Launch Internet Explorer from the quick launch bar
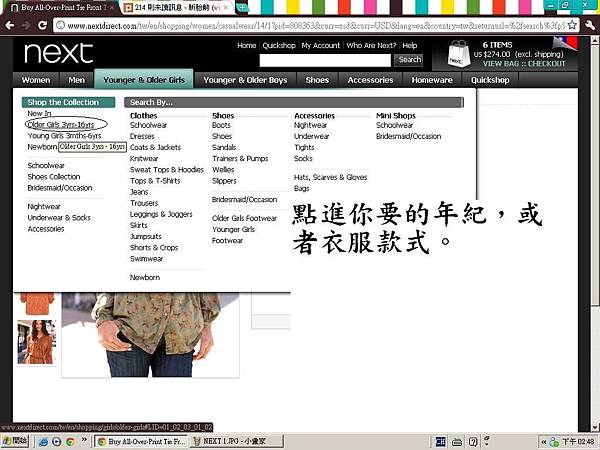This screenshot has height=450, width=600. (x=43, y=442)
